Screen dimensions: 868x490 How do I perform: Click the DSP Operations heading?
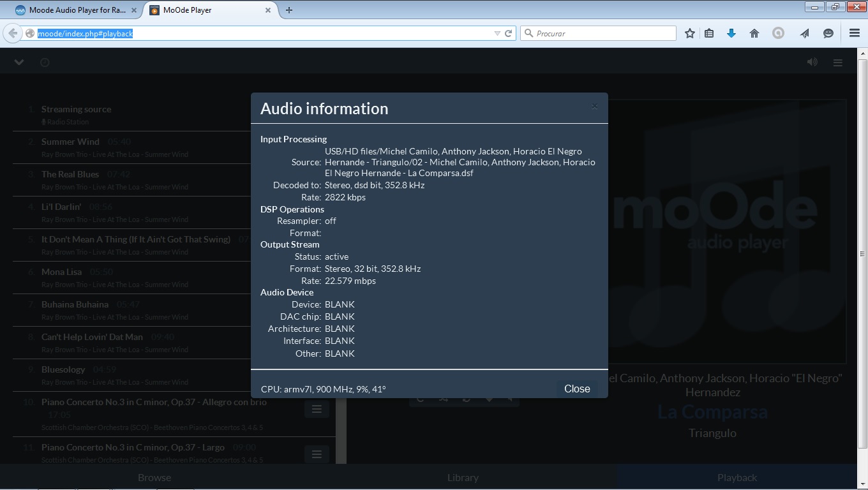click(292, 209)
